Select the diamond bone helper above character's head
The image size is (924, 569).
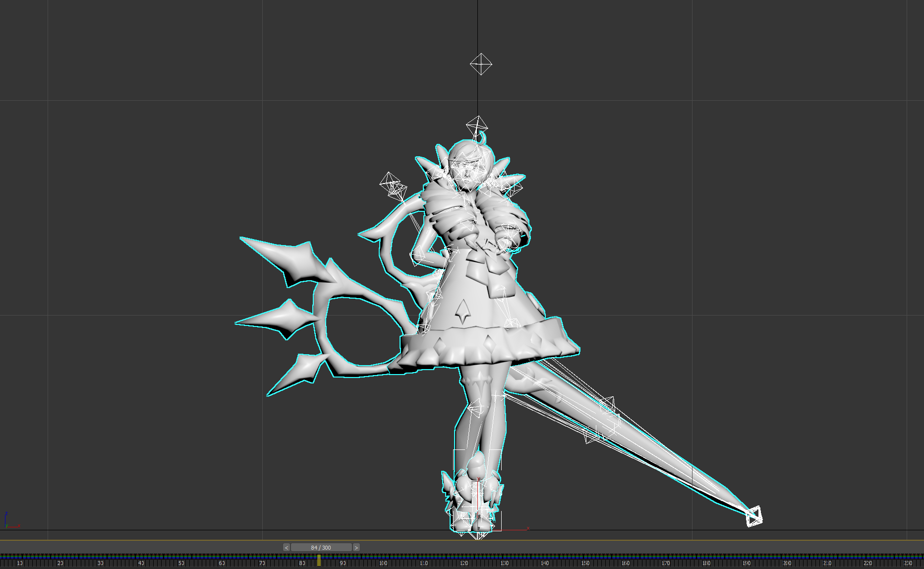point(477,126)
